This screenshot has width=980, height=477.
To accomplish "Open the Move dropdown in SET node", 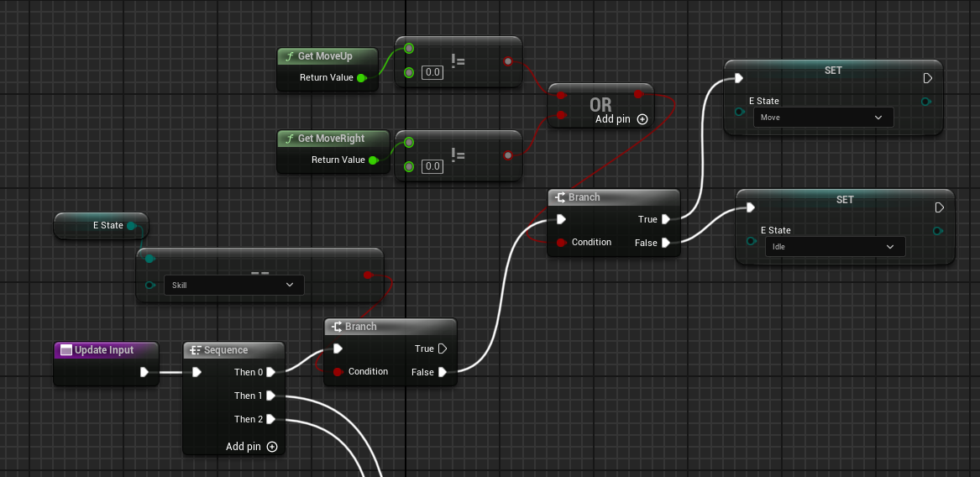I will point(823,118).
